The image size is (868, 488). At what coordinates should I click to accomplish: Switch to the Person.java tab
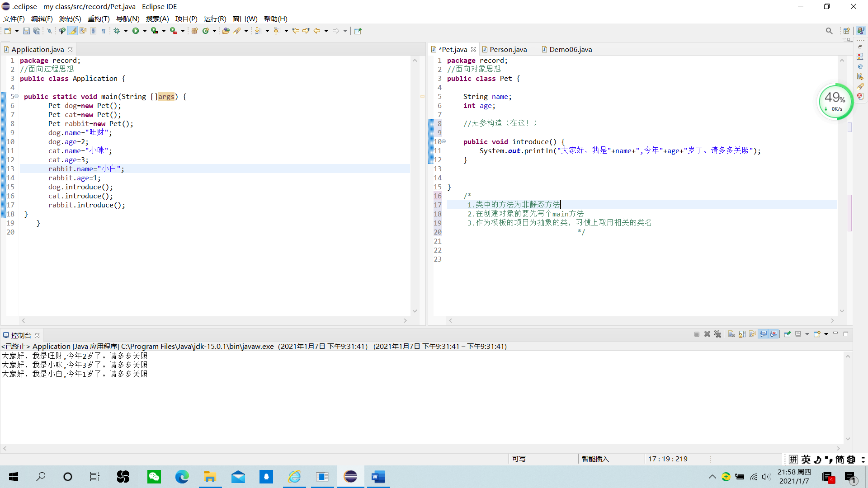click(x=508, y=49)
